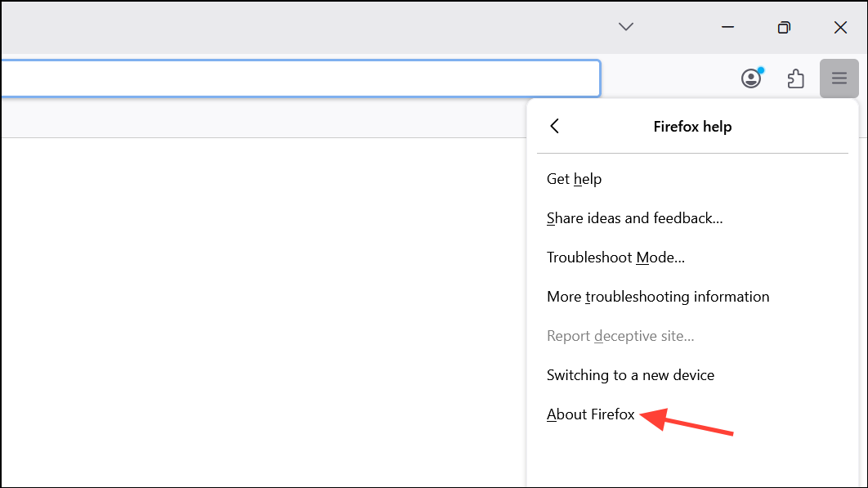Click the empty bookmarks toolbar strip
Screen dimensions: 868x488
pos(262,119)
